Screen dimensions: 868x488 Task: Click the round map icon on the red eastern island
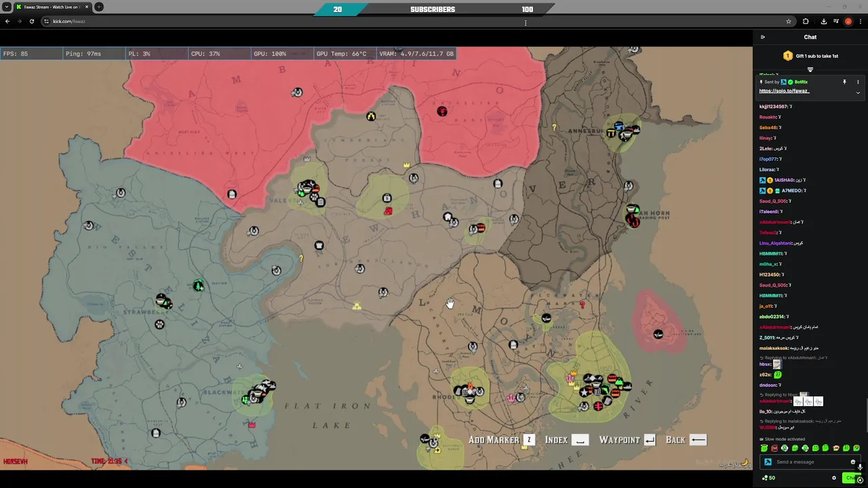coord(658,334)
